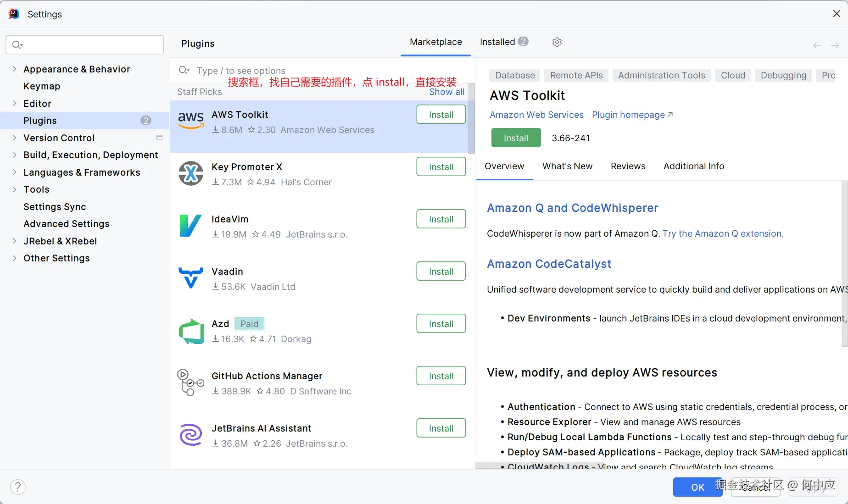The height and width of the screenshot is (504, 848).
Task: Click the settings search field
Action: coord(84,44)
